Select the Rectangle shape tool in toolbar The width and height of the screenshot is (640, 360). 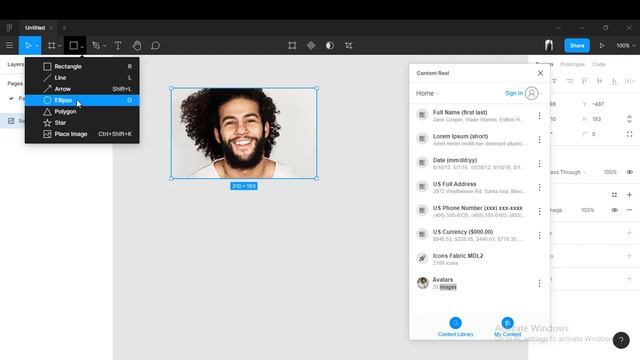click(73, 45)
